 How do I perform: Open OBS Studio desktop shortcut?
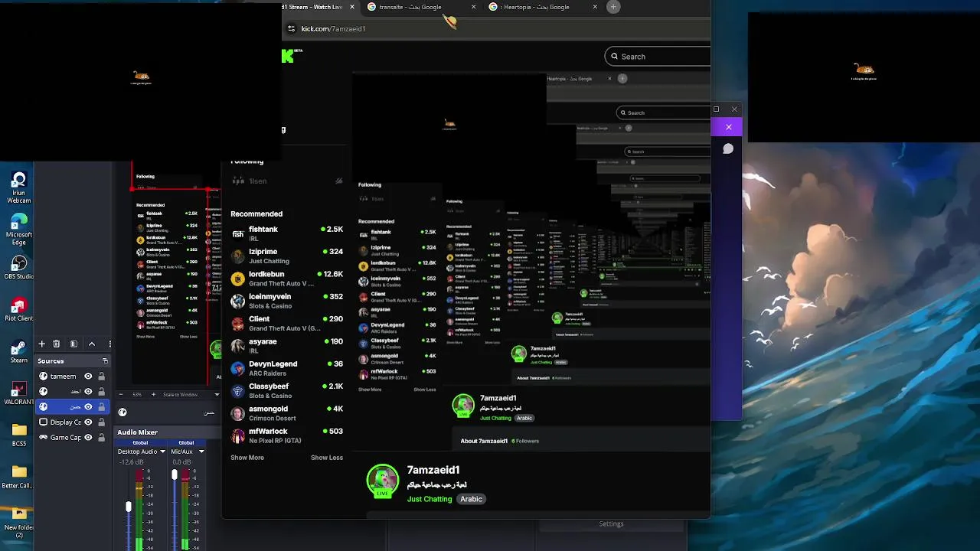[x=19, y=267]
